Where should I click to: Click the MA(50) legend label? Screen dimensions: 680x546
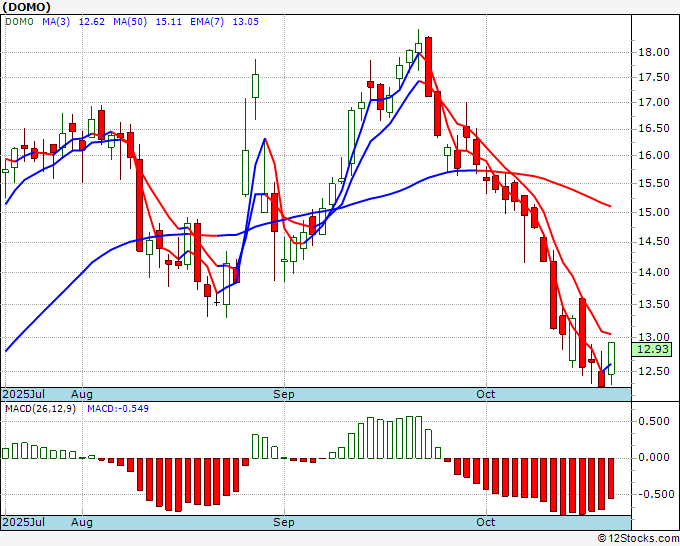click(130, 21)
